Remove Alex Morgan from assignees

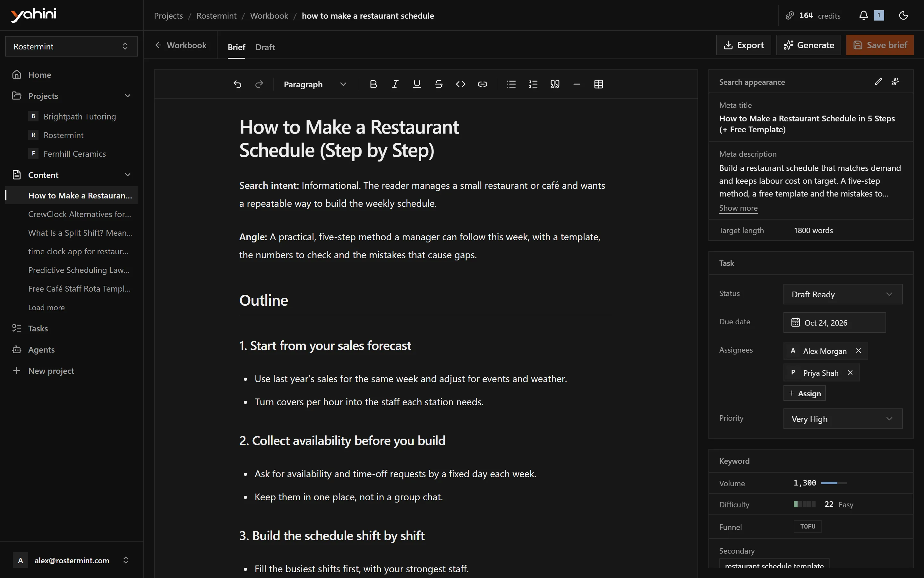[858, 351]
